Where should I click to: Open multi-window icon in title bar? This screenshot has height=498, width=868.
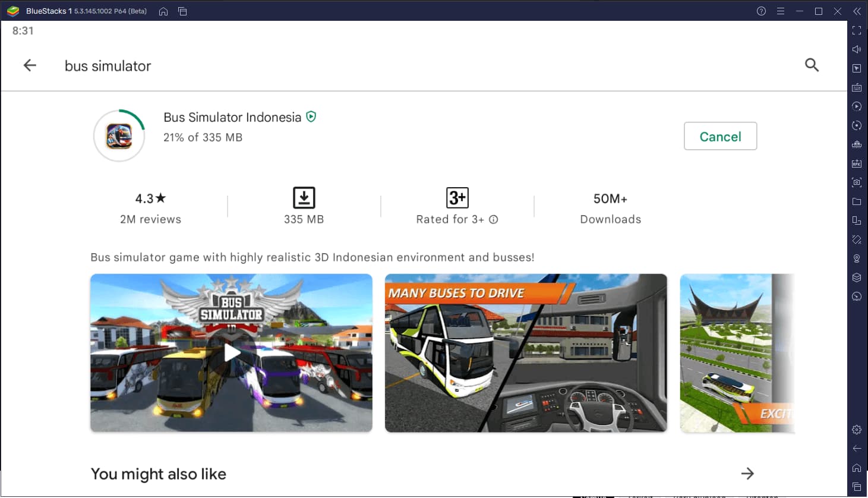(182, 11)
